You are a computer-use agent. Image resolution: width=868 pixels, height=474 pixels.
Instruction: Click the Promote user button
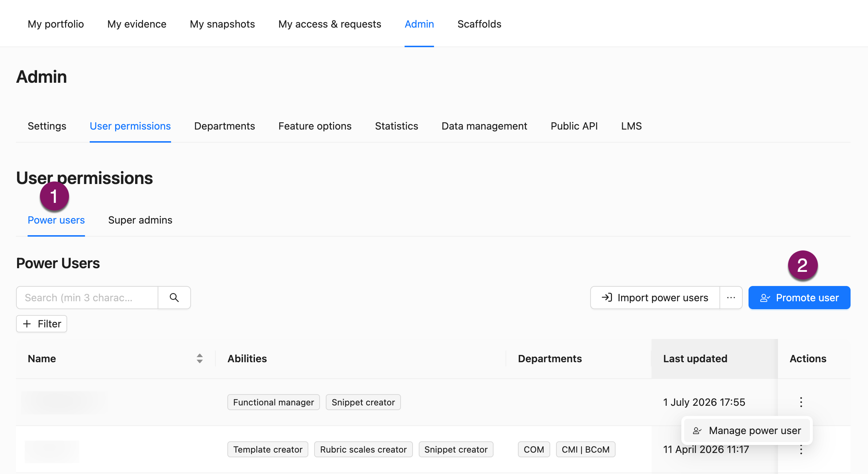799,298
